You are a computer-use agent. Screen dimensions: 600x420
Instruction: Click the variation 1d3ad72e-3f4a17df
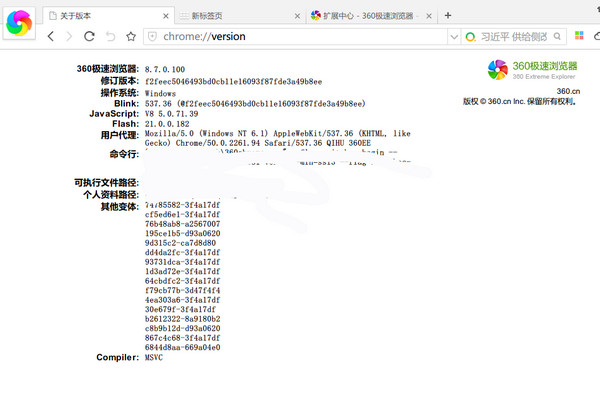click(x=183, y=272)
